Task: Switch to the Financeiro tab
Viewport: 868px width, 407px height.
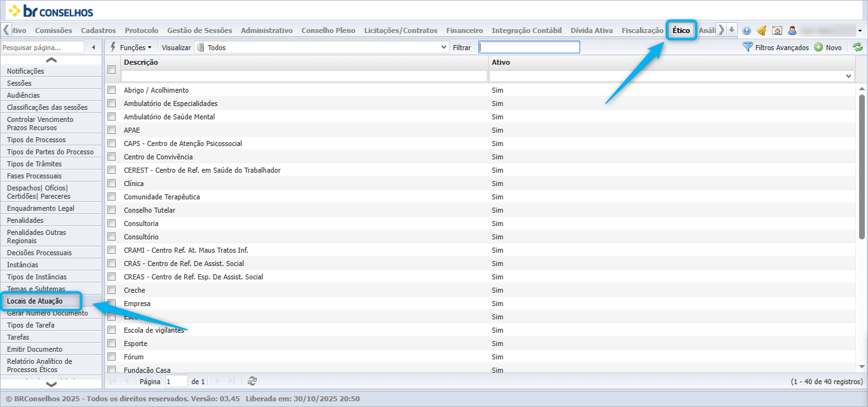Action: pyautogui.click(x=465, y=30)
